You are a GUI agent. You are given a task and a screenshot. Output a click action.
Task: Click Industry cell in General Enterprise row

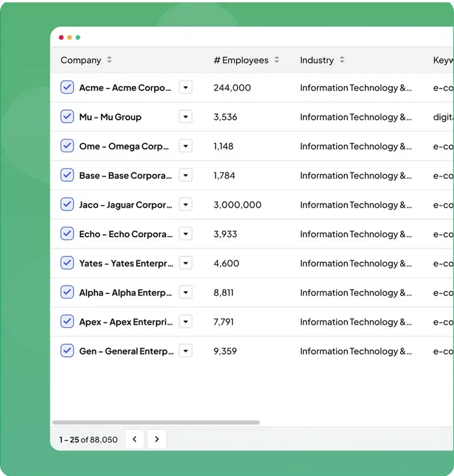click(x=356, y=351)
